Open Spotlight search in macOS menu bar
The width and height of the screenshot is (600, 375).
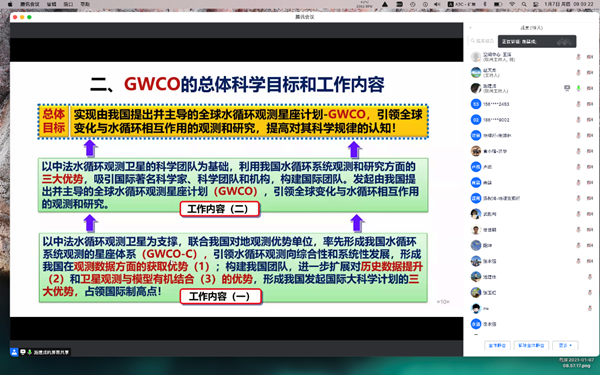(x=524, y=4)
